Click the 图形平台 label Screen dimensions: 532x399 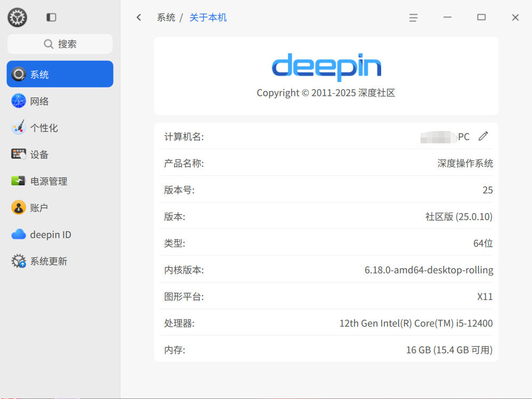coord(184,297)
